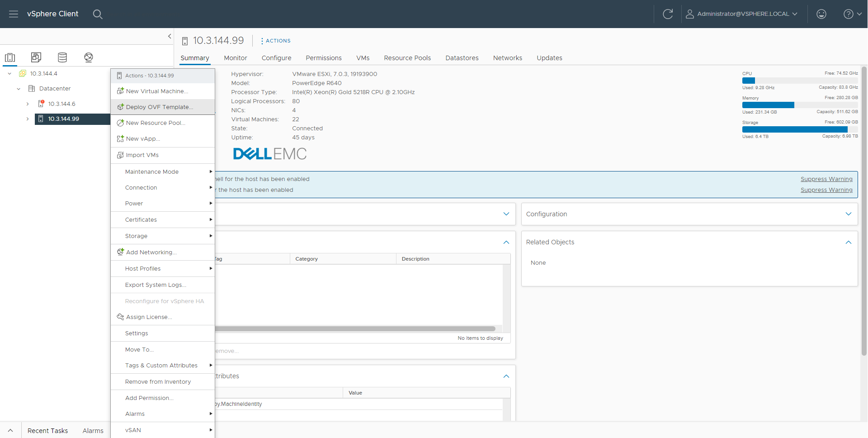
Task: Collapse the inventory pane with the left chevron
Action: point(170,36)
